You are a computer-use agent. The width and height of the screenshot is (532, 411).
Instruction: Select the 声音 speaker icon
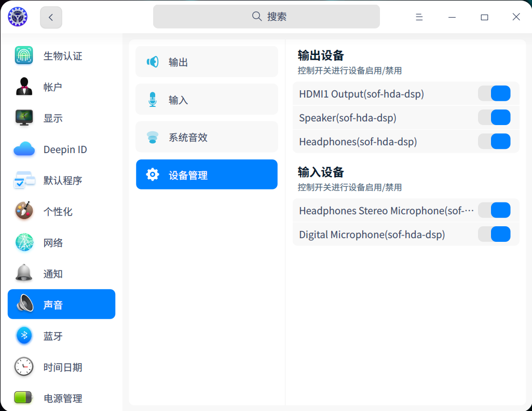pos(25,304)
